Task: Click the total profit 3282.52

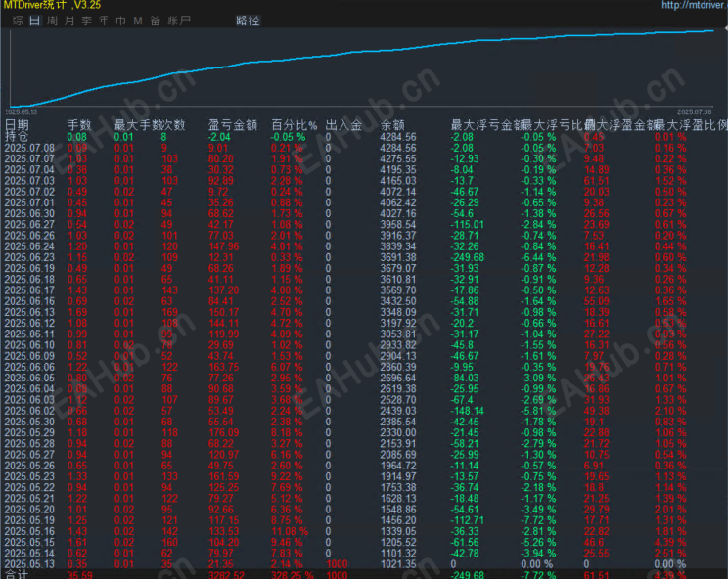Action: pyautogui.click(x=227, y=574)
